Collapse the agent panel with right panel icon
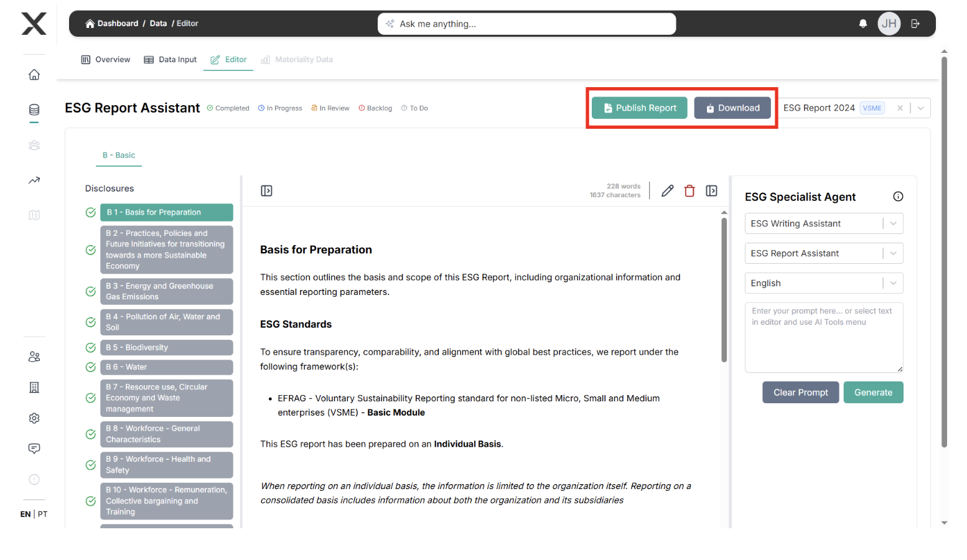 (712, 191)
